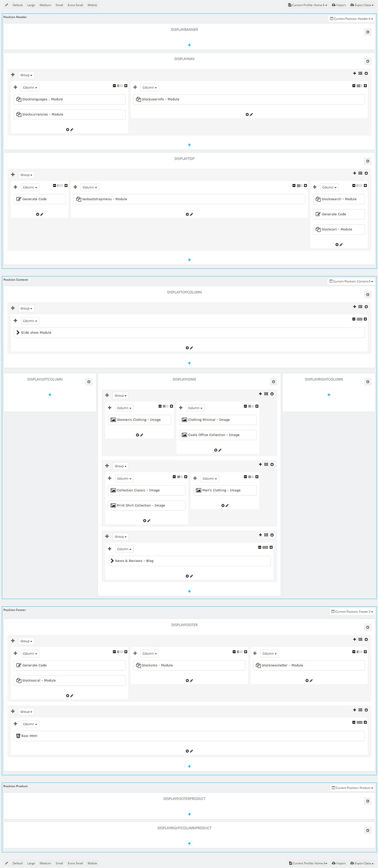Increase width of the Slide show column
Screen dimensions: 378x868
365,319
